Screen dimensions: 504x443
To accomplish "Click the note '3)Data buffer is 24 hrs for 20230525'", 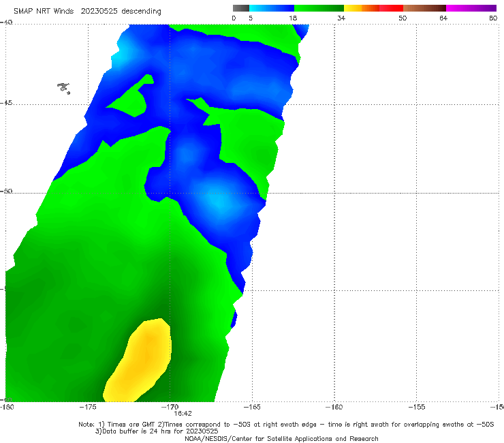I will pos(157,431).
